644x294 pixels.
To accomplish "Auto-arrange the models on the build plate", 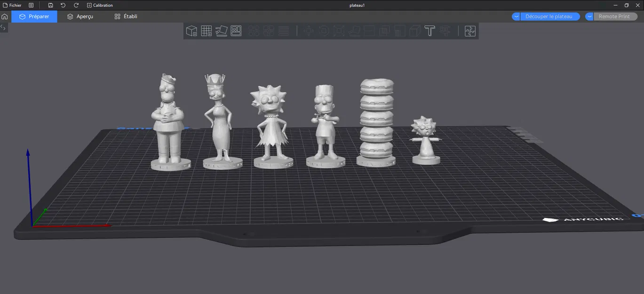I will tap(236, 31).
